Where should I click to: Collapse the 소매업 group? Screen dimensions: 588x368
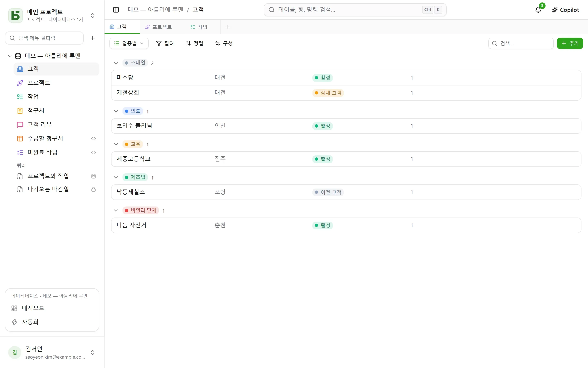116,63
